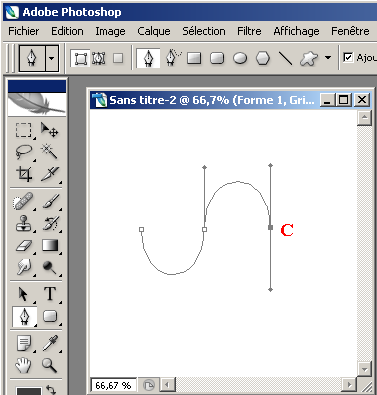The width and height of the screenshot is (377, 395).
Task: Open the Pen tool preset dropdown
Action: pyautogui.click(x=51, y=58)
